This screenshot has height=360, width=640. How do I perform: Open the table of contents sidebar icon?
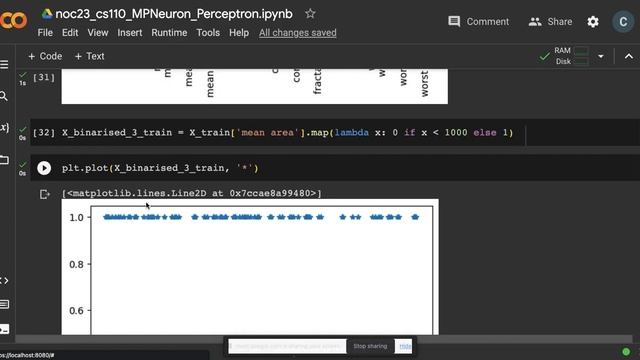(x=4, y=64)
